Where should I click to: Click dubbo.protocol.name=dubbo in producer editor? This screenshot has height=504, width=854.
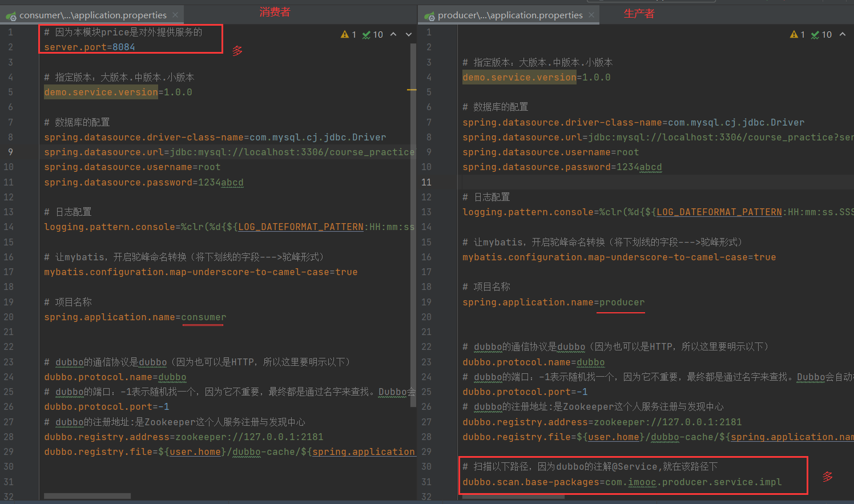534,362
